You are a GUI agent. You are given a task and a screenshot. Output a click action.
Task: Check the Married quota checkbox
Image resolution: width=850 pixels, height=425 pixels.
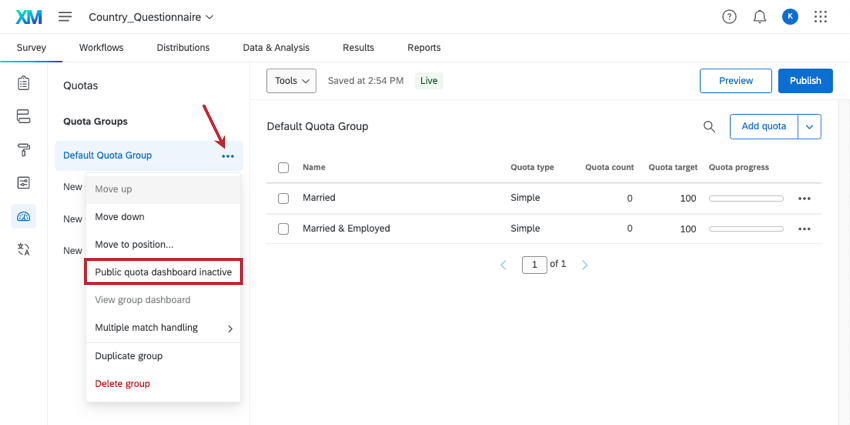[x=283, y=199]
